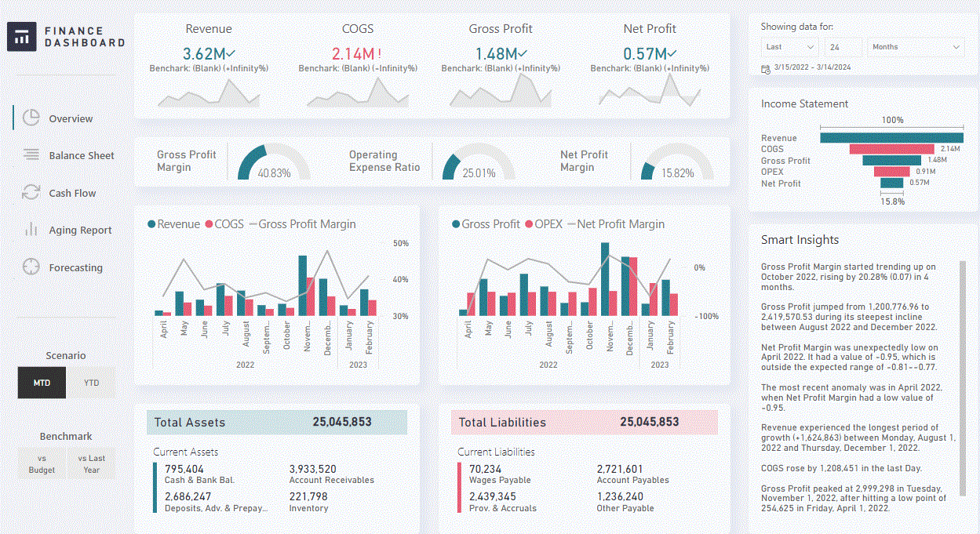Click the Aging Report bar-chart icon
Screen dimensions: 980x534
[x=30, y=230]
